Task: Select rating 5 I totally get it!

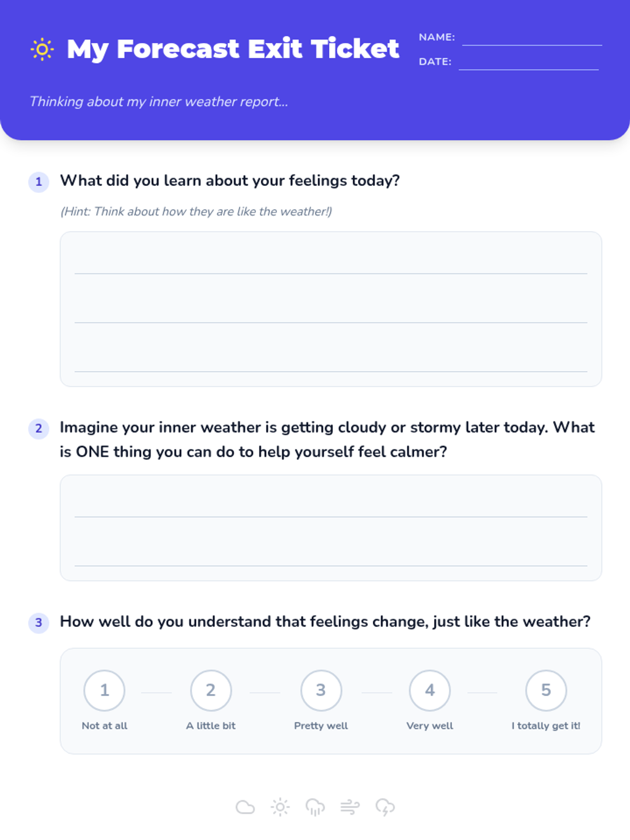Action: point(546,690)
